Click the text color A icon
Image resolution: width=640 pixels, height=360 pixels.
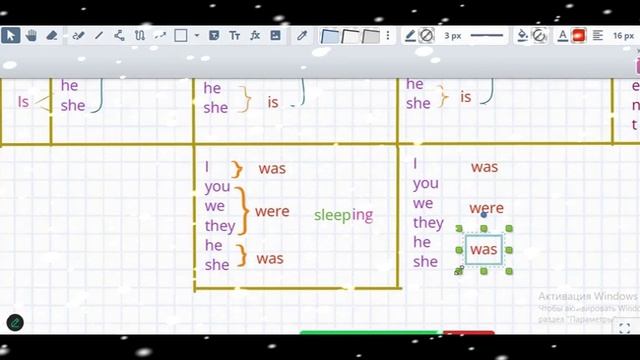tap(562, 36)
